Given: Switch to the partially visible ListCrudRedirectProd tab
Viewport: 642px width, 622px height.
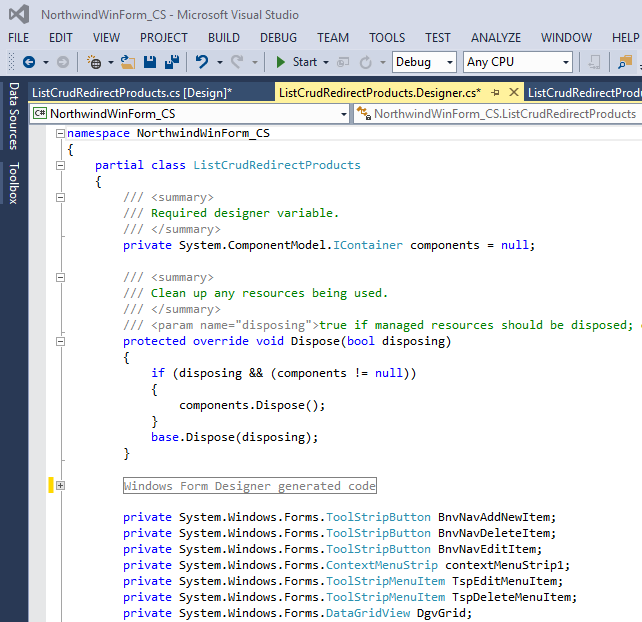Looking at the screenshot, I should pos(583,93).
